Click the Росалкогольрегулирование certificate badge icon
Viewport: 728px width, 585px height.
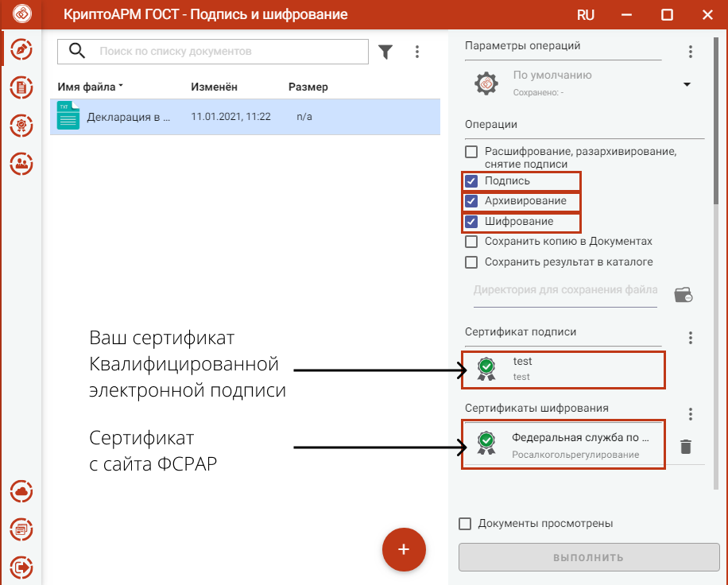(x=486, y=443)
